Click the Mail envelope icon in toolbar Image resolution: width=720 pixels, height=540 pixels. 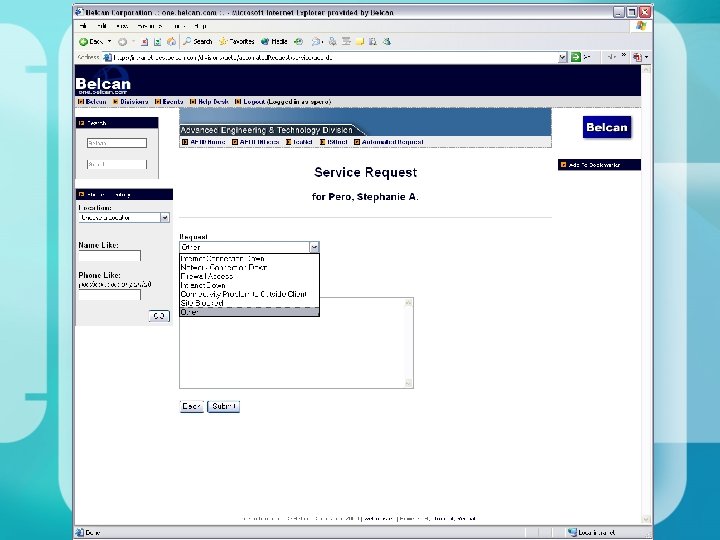(x=316, y=42)
